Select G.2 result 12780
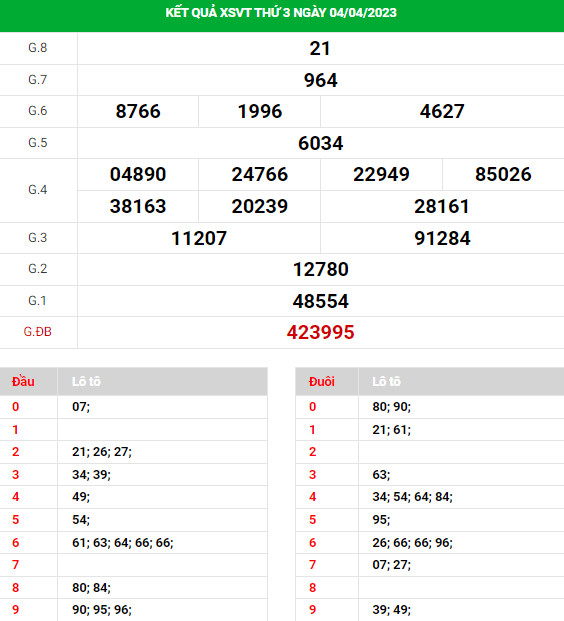The height and width of the screenshot is (621, 564). pyautogui.click(x=320, y=270)
